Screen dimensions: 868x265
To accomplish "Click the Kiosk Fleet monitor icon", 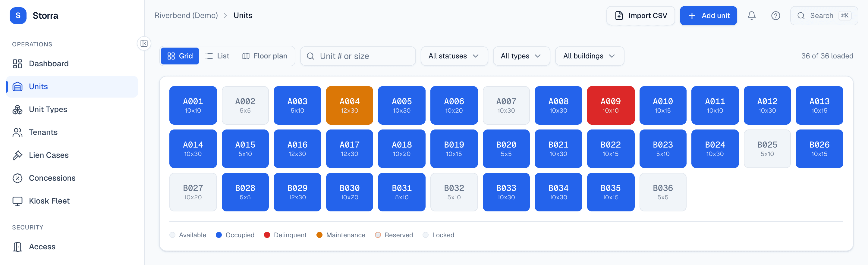I will click(x=17, y=201).
